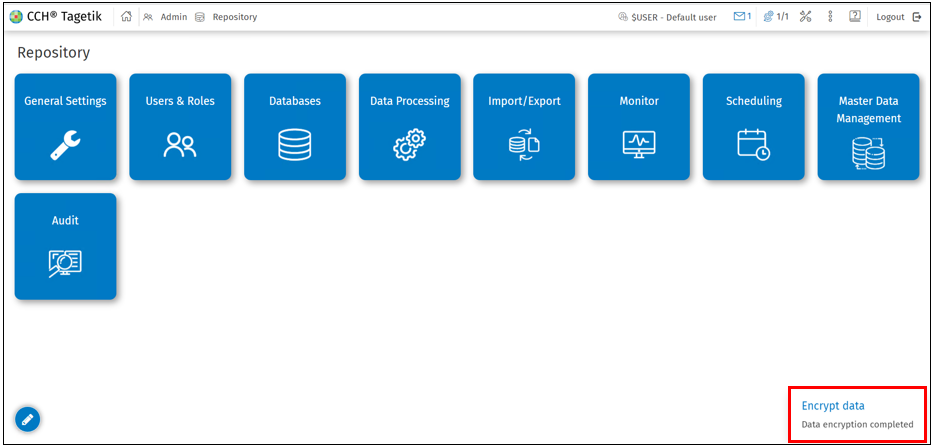Viewport: 935px width, 447px height.
Task: Open the Import/Export tile
Action: 524,126
